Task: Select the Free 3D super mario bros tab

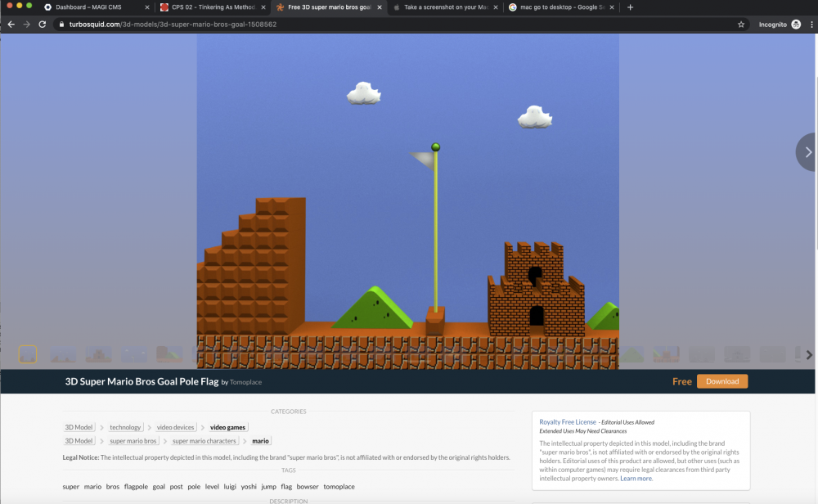Action: coord(329,7)
